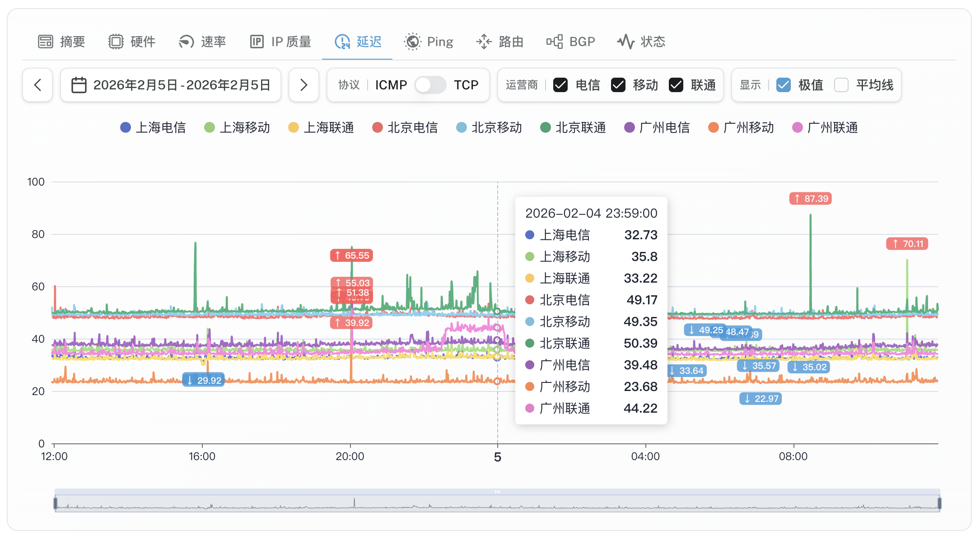The width and height of the screenshot is (980, 540).
Task: Open the BGP topology icon
Action: click(x=555, y=41)
